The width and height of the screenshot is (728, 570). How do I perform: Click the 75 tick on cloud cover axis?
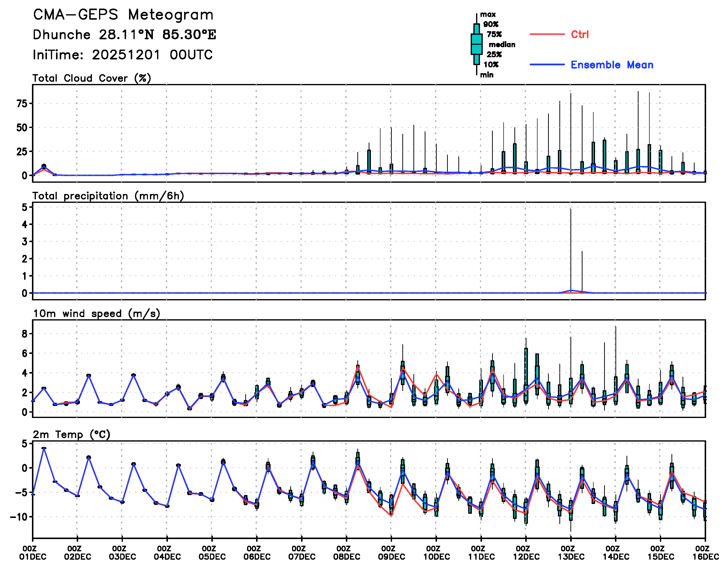click(x=22, y=103)
